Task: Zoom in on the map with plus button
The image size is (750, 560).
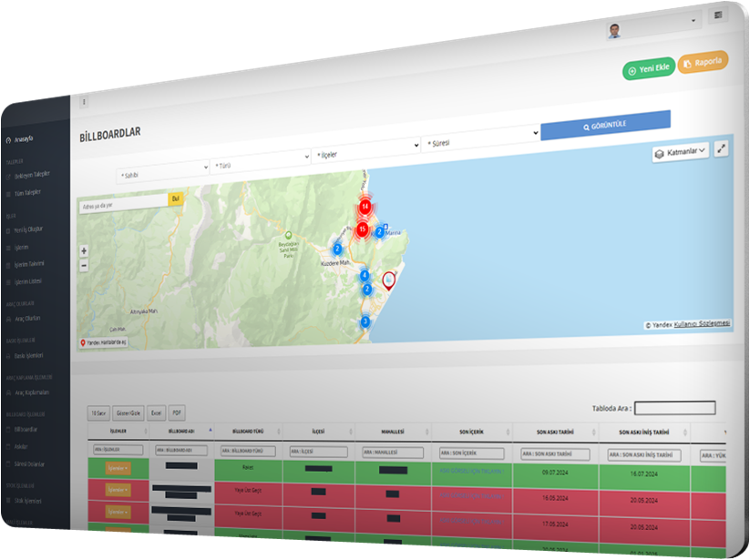Action: coord(84,250)
